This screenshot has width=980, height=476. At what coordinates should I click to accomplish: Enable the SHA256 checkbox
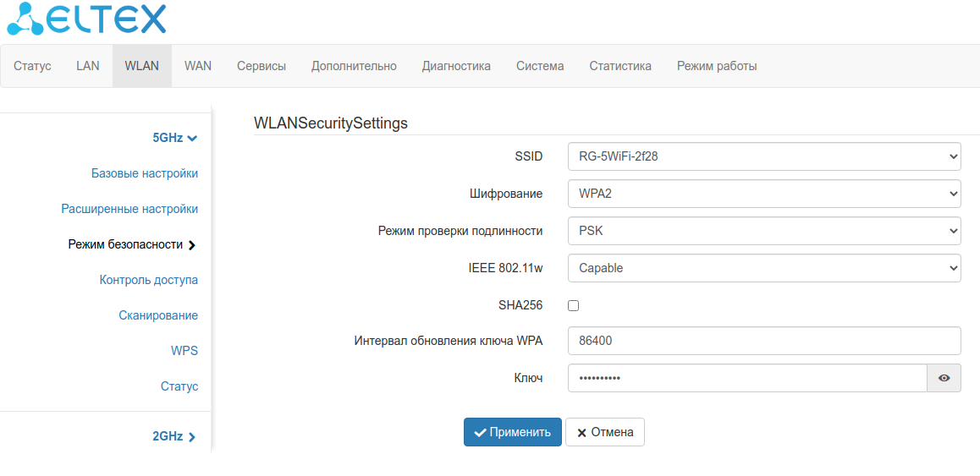[x=573, y=305]
